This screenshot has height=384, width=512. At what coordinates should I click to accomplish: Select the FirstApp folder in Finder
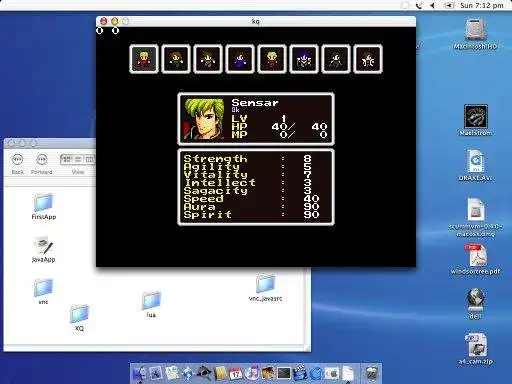tap(44, 207)
